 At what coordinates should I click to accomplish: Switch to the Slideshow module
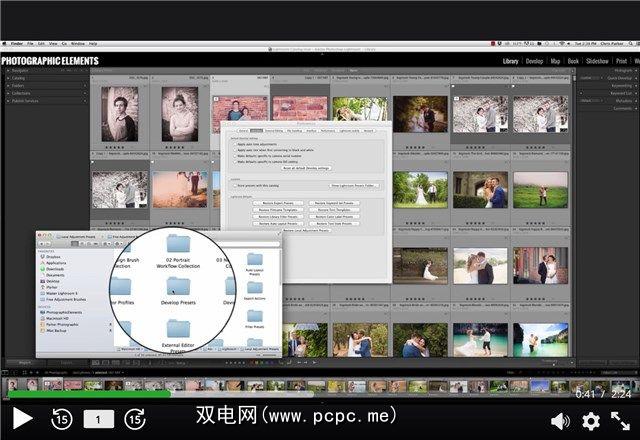pos(597,61)
